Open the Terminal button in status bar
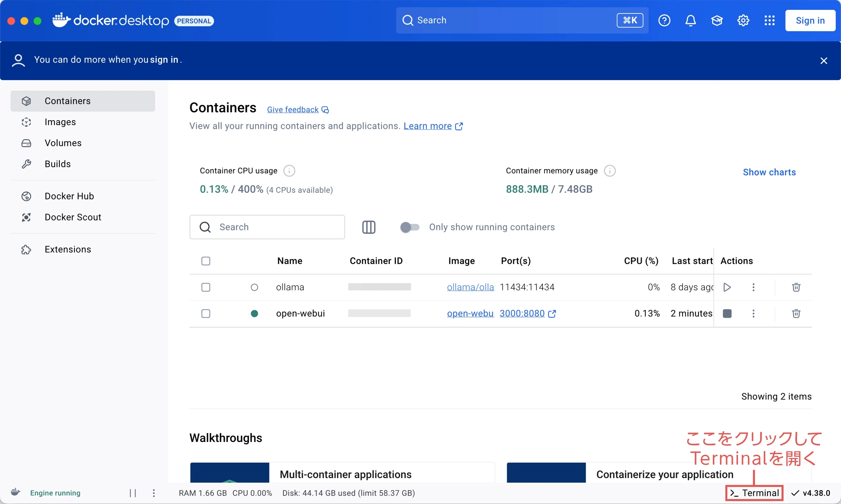841x504 pixels. 754,493
